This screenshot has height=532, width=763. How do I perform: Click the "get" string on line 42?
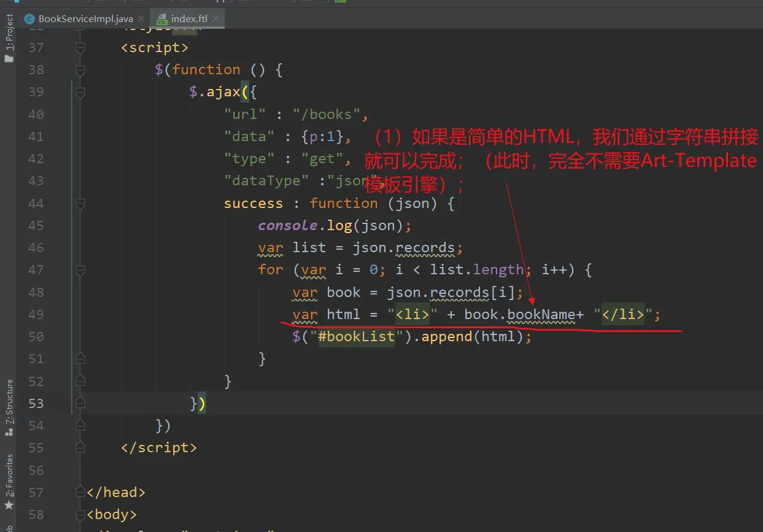[x=322, y=159]
